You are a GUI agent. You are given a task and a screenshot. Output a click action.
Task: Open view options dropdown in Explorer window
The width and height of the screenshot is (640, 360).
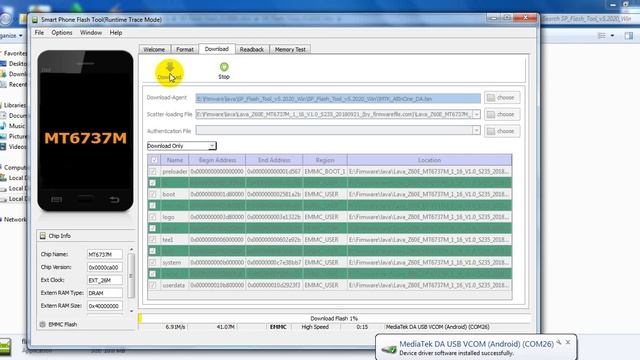click(x=612, y=36)
